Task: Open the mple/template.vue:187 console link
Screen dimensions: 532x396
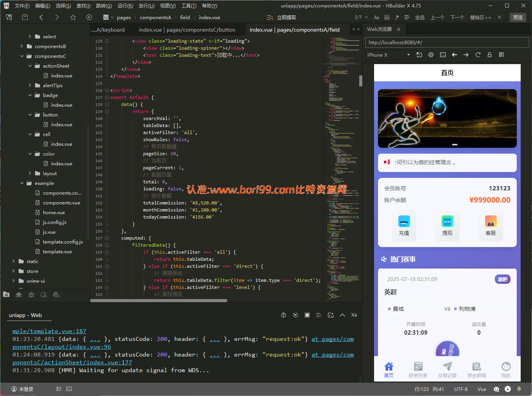Action: pos(49,331)
